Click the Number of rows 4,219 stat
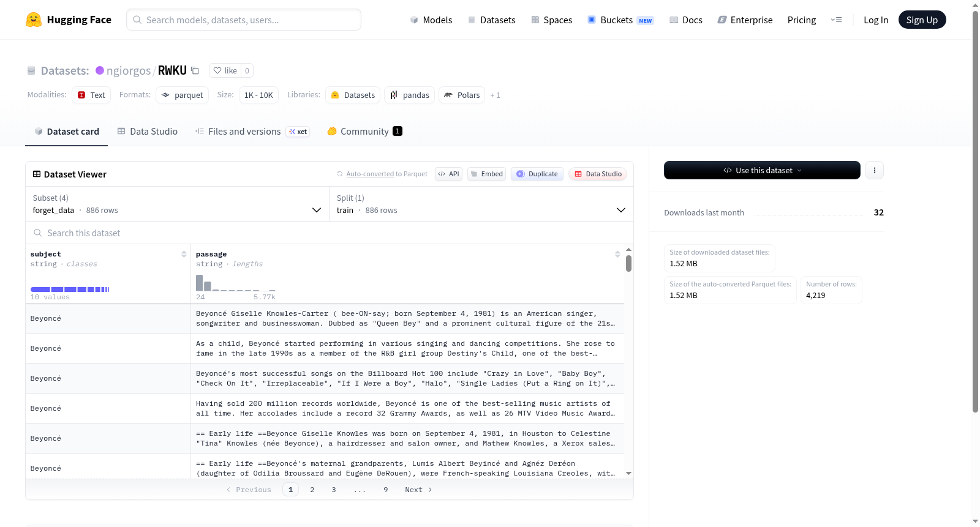Screen dimensions: 980x527 pos(831,290)
